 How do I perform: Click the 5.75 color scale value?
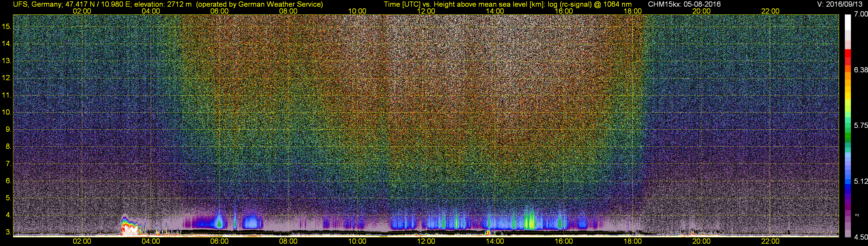pos(860,125)
